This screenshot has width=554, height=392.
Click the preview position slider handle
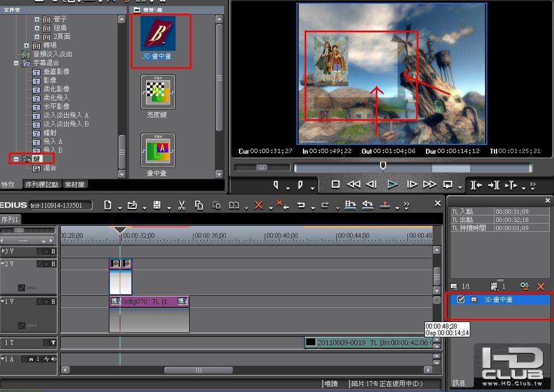383,166
